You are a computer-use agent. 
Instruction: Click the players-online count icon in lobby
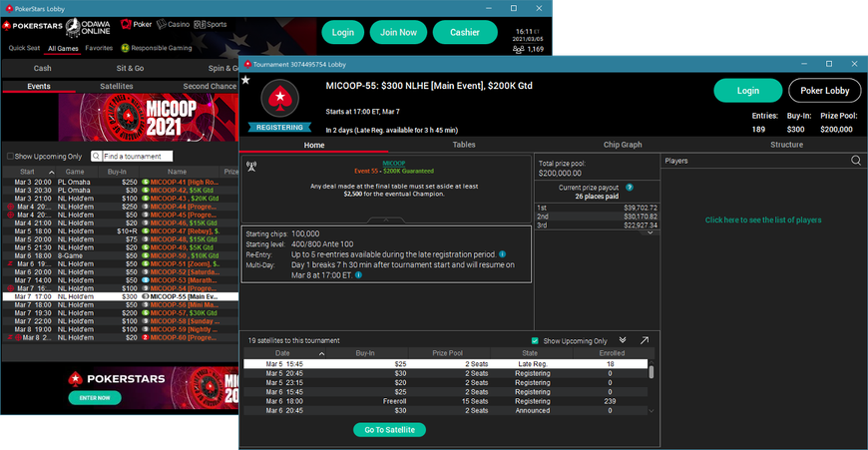pyautogui.click(x=518, y=49)
